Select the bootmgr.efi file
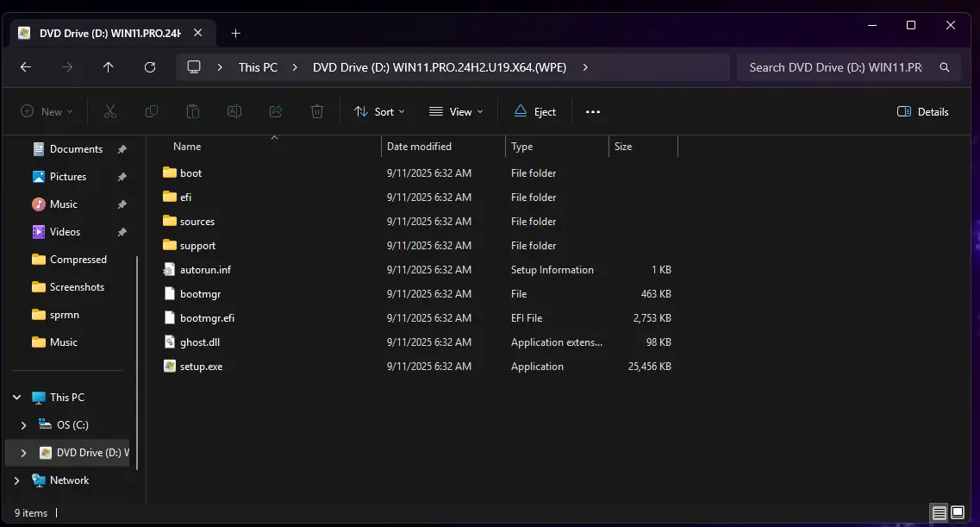The height and width of the screenshot is (527, 980). click(207, 318)
